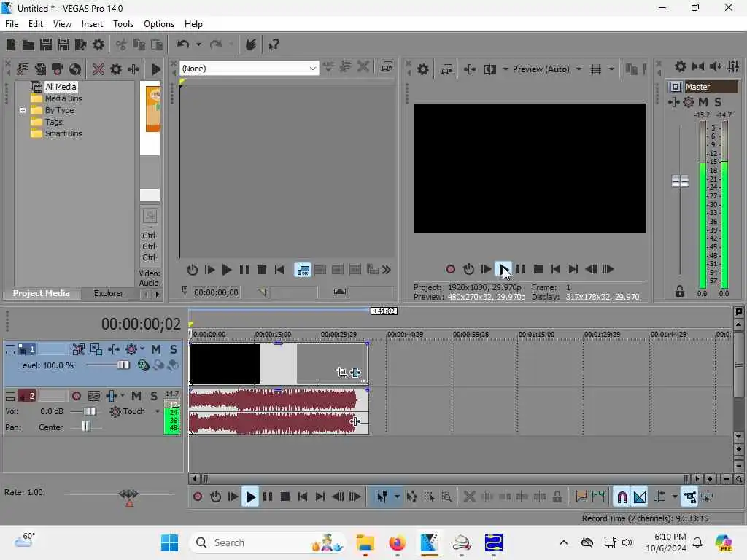This screenshot has height=560, width=747.
Task: Select All Media in the tree
Action: pyautogui.click(x=61, y=87)
